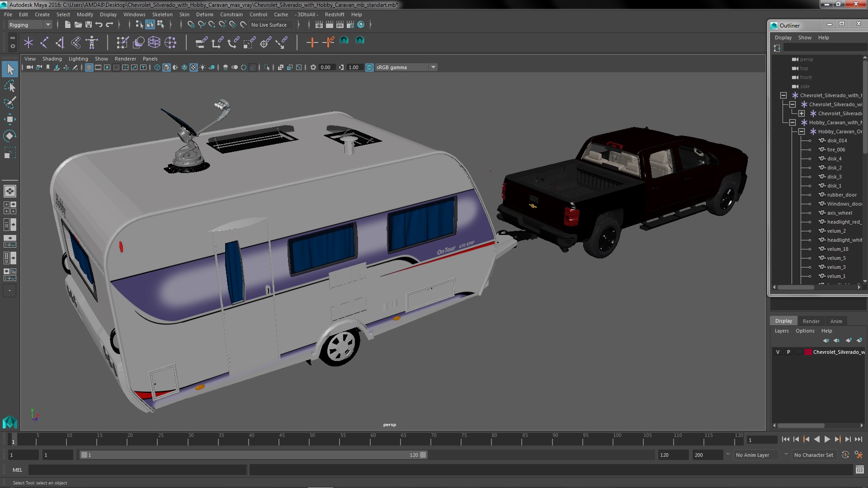Image resolution: width=868 pixels, height=488 pixels.
Task: Select tire_006 in the Outliner
Action: (835, 150)
